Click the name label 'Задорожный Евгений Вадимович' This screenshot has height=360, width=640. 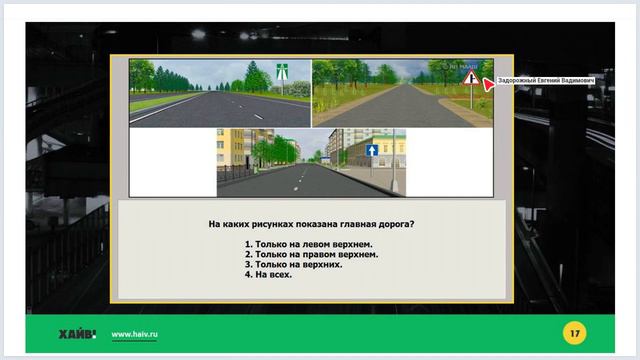(546, 80)
